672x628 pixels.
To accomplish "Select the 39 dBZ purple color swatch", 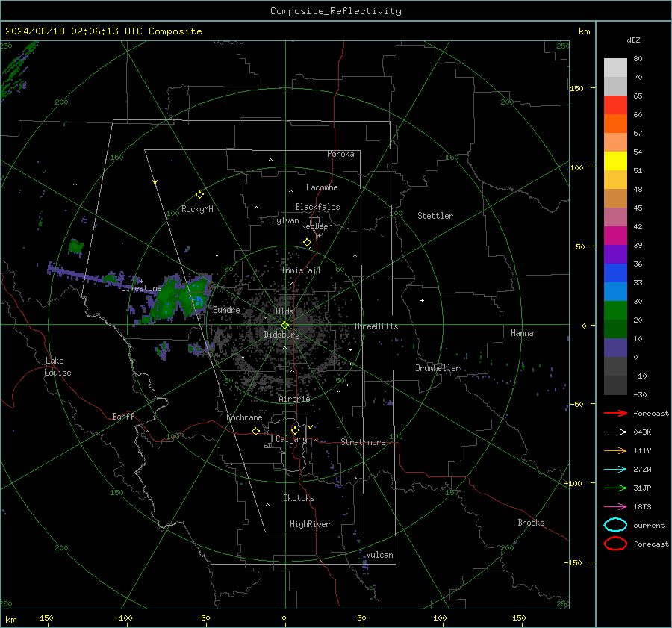I will tap(615, 254).
